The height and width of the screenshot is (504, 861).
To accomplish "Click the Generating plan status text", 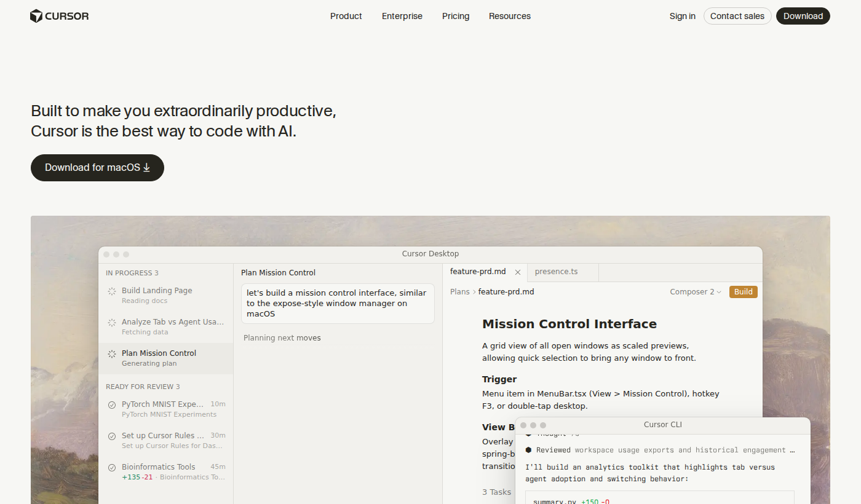I will coord(149,364).
